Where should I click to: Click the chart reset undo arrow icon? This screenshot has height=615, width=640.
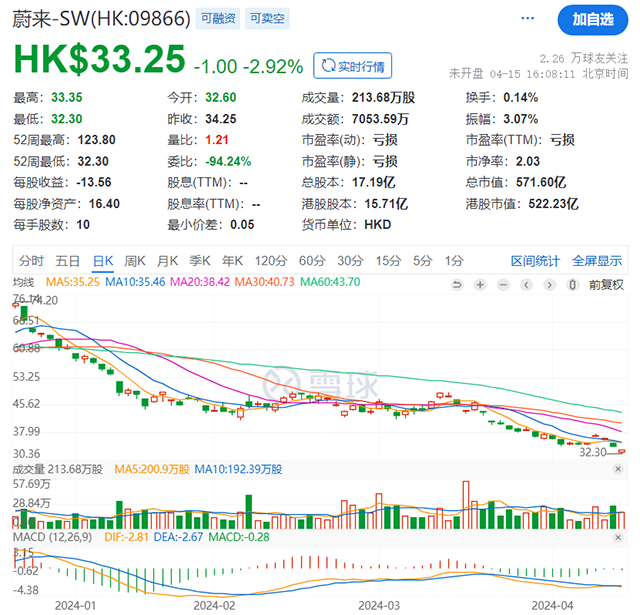(457, 284)
